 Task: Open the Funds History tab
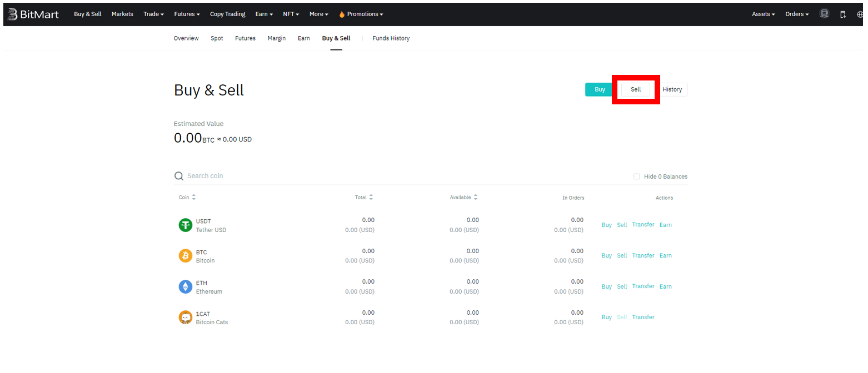tap(391, 38)
